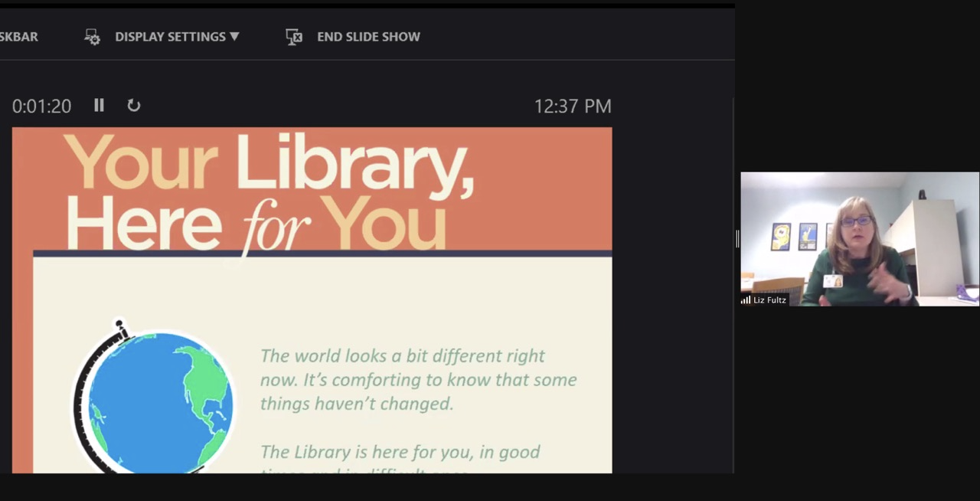Pause the presentation timer
The height and width of the screenshot is (501, 980).
99,106
